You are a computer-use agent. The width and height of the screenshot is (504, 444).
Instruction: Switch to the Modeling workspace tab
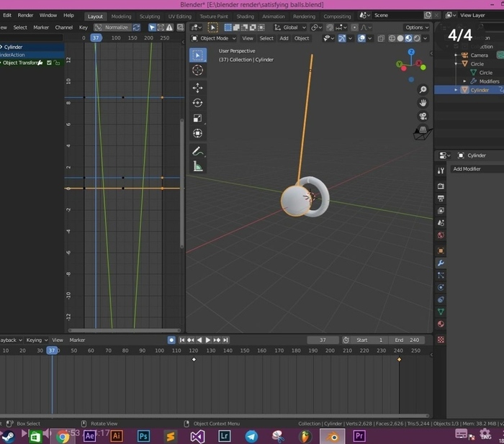[x=121, y=16]
